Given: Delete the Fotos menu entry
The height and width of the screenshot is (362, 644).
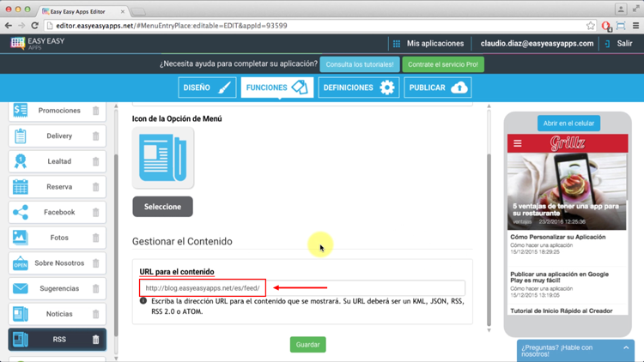Looking at the screenshot, I should click(x=95, y=238).
